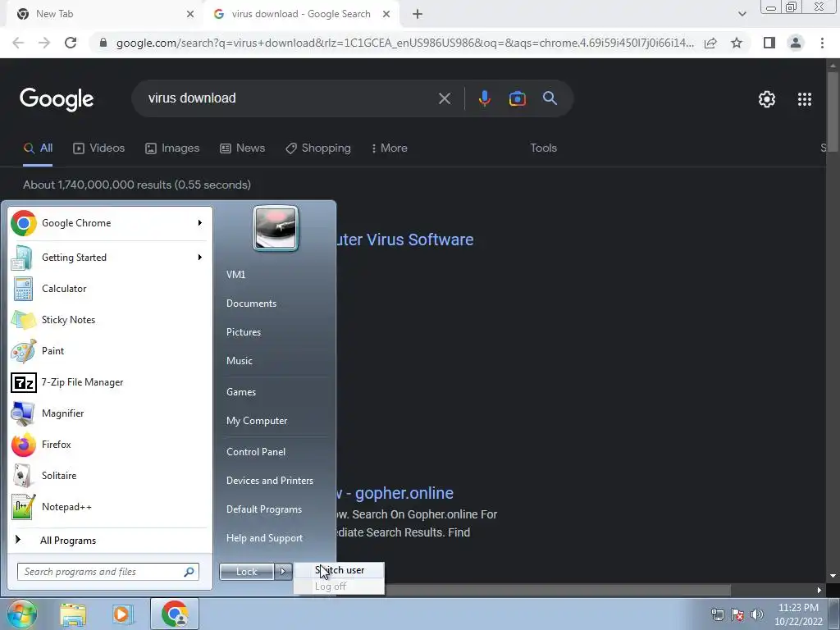Viewport: 840px width, 630px height.
Task: Reload the current page
Action: (x=71, y=43)
